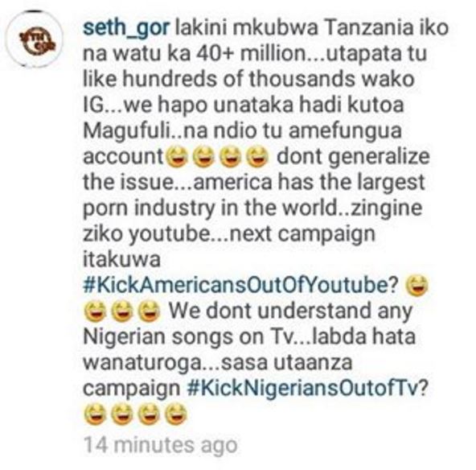The image size is (476, 470).
Task: Click third laughing emoji after "account"
Action: coord(231,157)
